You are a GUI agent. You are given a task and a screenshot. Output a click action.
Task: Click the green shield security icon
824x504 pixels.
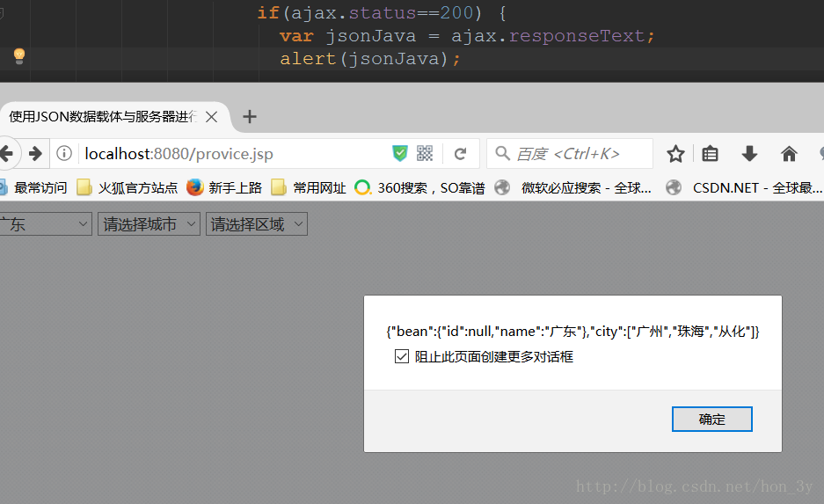(x=400, y=154)
